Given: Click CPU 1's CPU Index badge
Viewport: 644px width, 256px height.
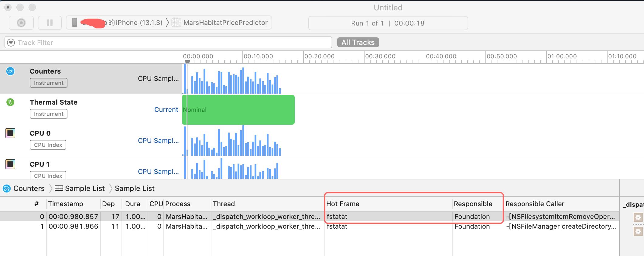Looking at the screenshot, I should 48,175.
